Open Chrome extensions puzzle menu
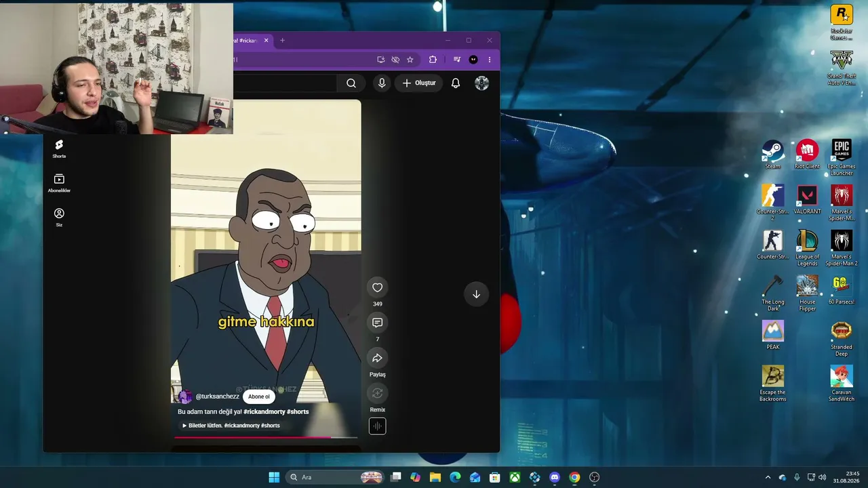This screenshot has height=488, width=868. coord(433,60)
